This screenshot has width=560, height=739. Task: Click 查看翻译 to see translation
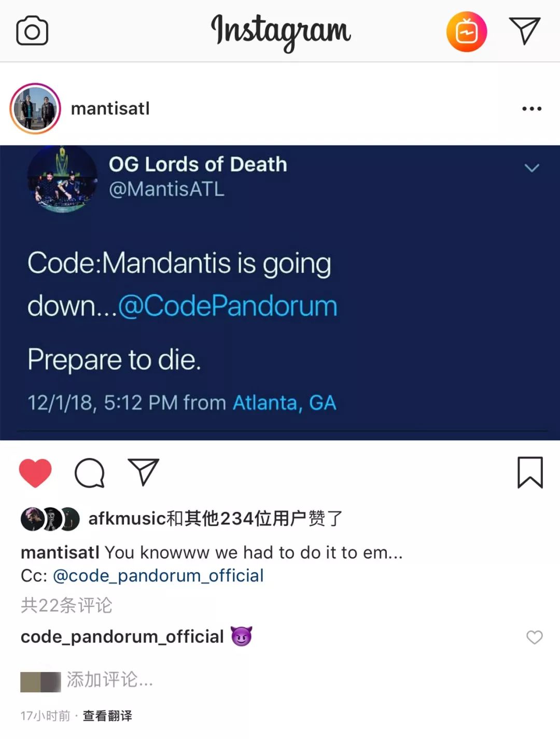pos(107,716)
